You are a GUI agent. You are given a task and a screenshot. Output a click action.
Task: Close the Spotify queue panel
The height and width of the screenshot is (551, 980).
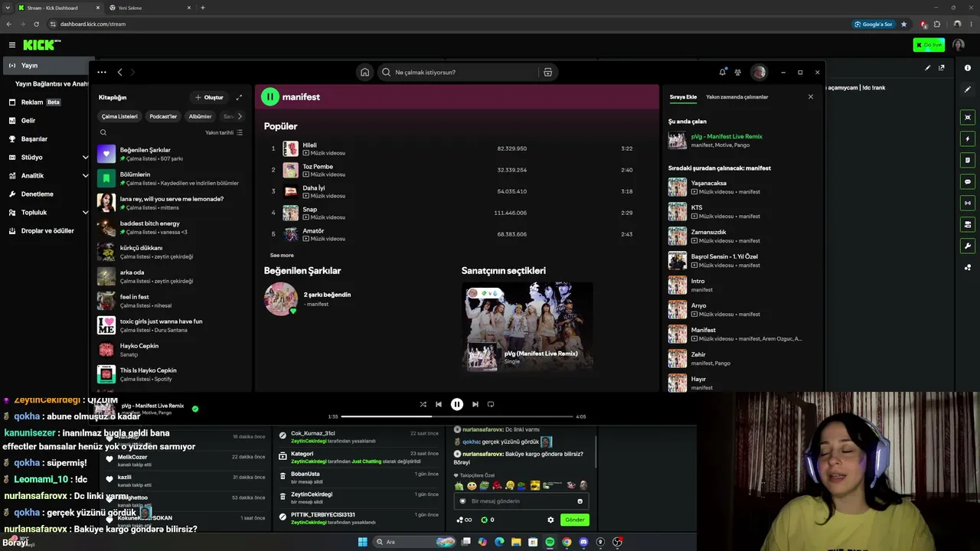pos(811,97)
